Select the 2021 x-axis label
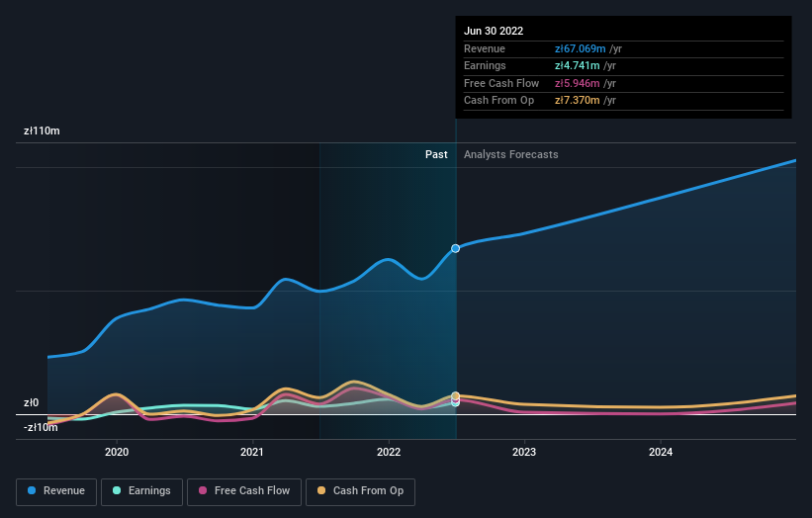The width and height of the screenshot is (812, 518). click(x=251, y=452)
